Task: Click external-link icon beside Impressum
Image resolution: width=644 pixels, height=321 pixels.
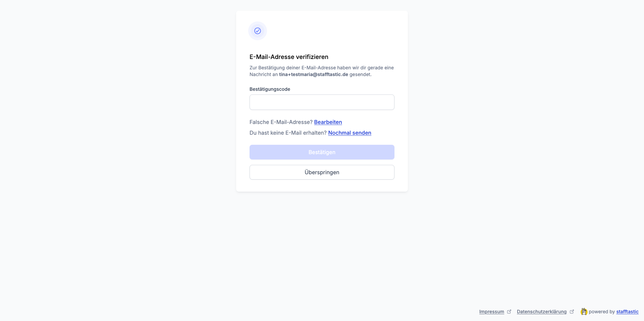Action: pyautogui.click(x=509, y=312)
